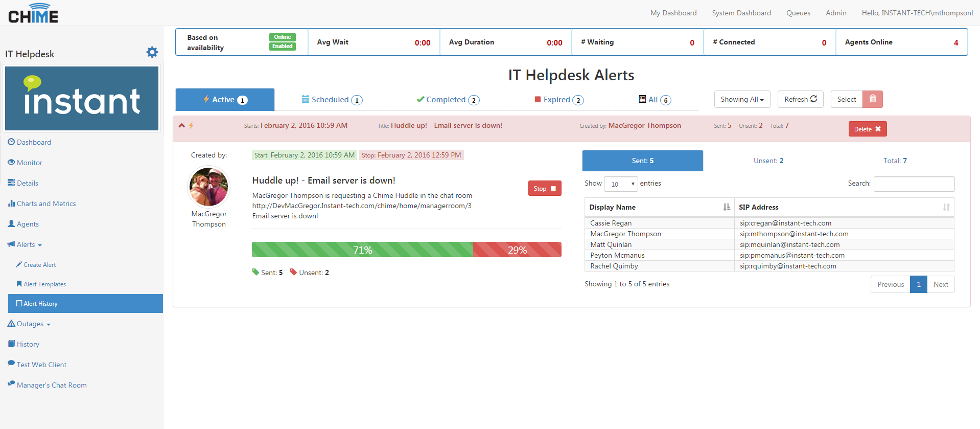The height and width of the screenshot is (429, 980).
Task: Switch to the Unsent: 2 tab
Action: tap(768, 161)
